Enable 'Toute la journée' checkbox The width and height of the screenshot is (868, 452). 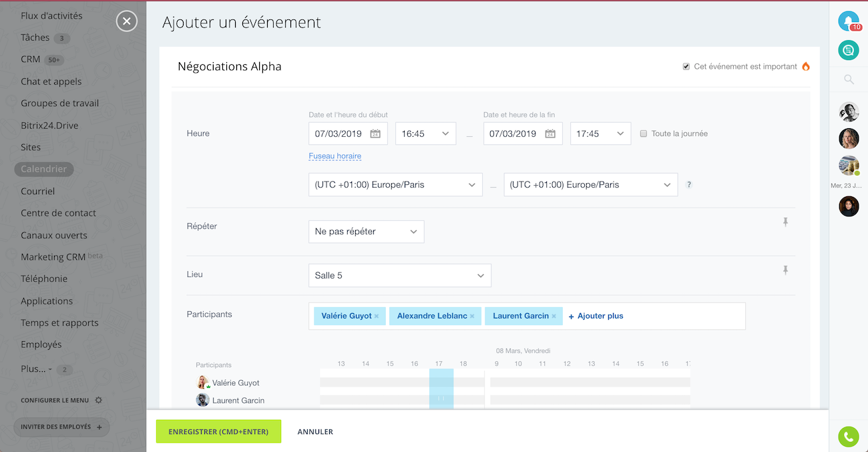644,134
